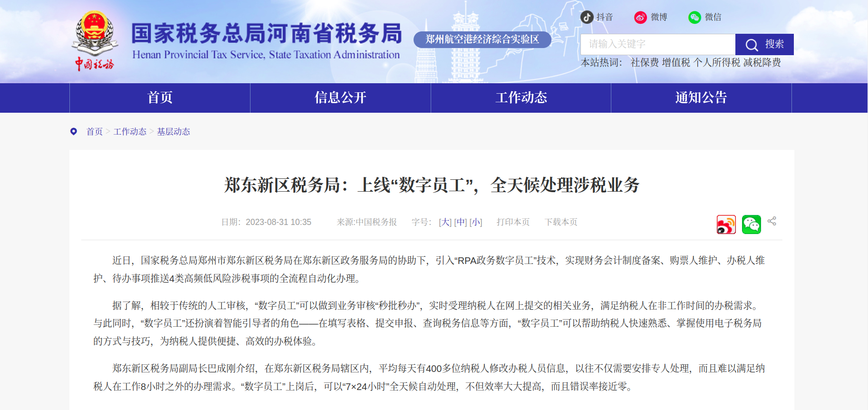
Task: Select 郑州航空港经济综合实验区 region badge
Action: 482,39
